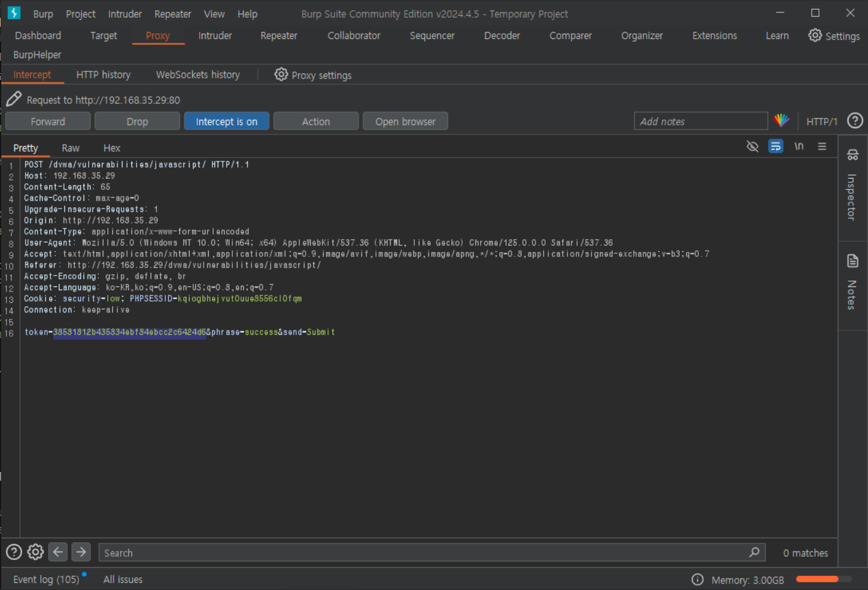Click the help question mark icon near HTTP/1
This screenshot has height=590, width=868.
pyautogui.click(x=855, y=121)
